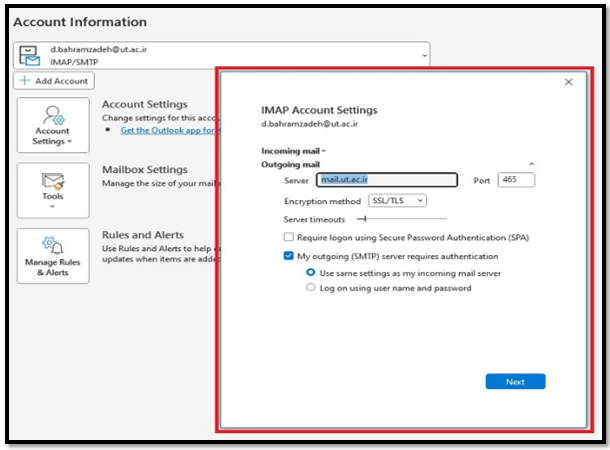
Task: Collapse the Outgoing mail section chevron
Action: pos(531,163)
